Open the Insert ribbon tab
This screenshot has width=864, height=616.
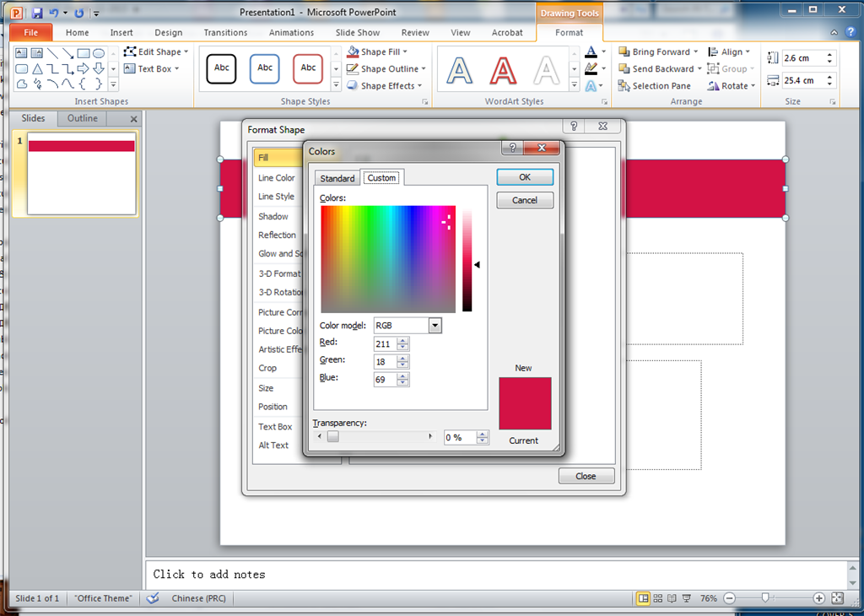tap(121, 33)
